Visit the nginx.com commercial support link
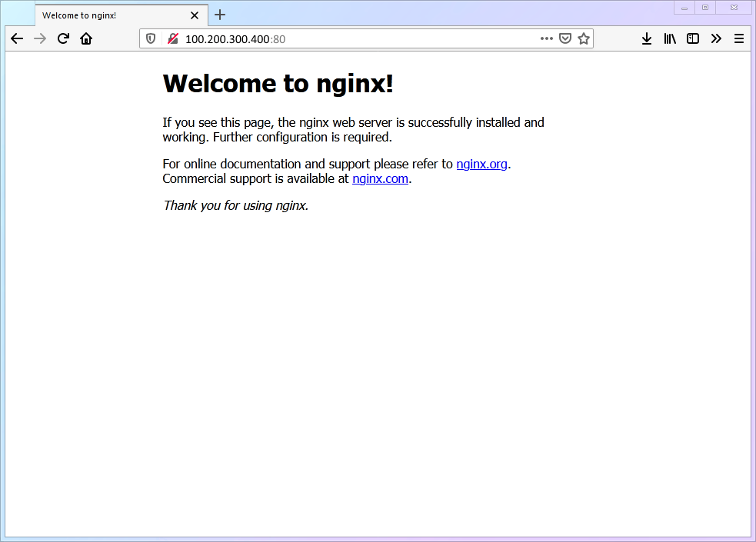The image size is (756, 542). coord(380,178)
